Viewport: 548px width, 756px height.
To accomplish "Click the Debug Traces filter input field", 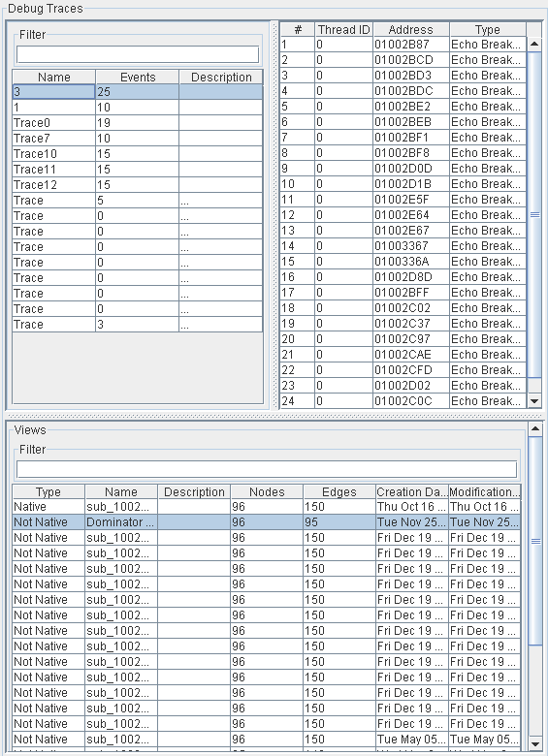I will point(138,54).
